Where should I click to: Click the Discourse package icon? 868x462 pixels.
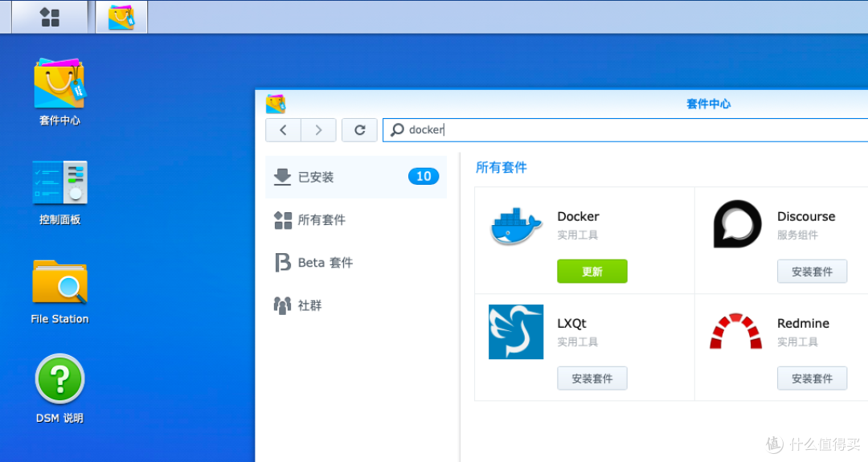click(x=737, y=224)
